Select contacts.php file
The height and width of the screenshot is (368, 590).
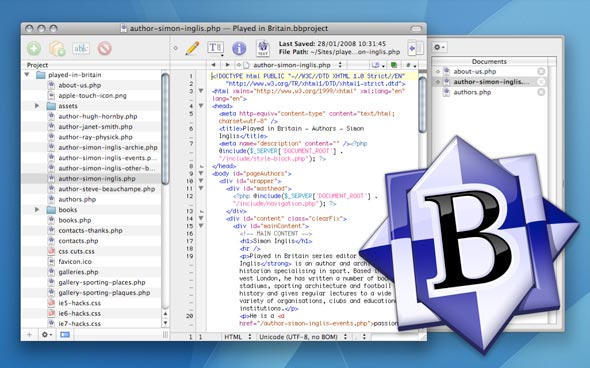(x=78, y=241)
